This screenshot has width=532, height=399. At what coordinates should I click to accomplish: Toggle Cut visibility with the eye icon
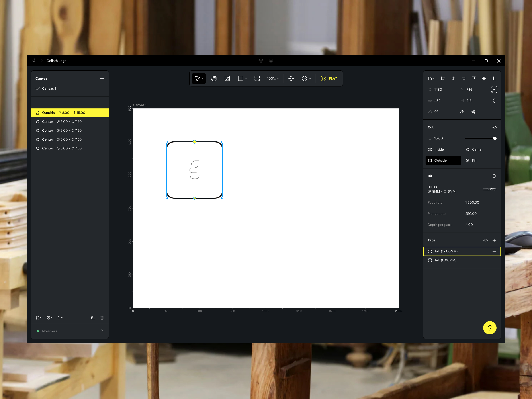point(494,127)
